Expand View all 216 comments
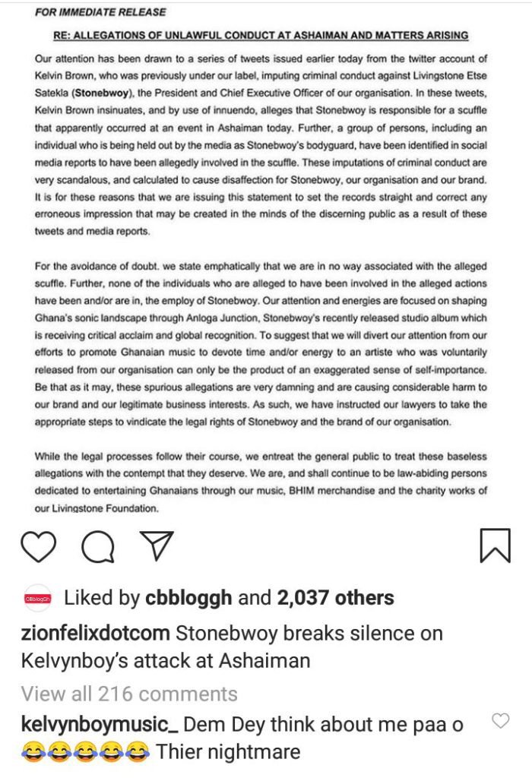Screen dimensions: 532x778 coord(129,694)
